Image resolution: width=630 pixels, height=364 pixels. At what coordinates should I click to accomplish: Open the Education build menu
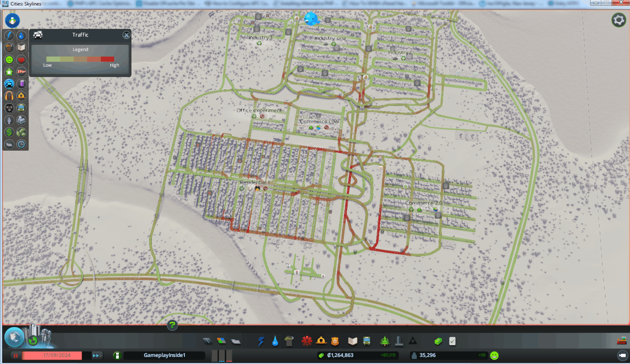tap(353, 341)
